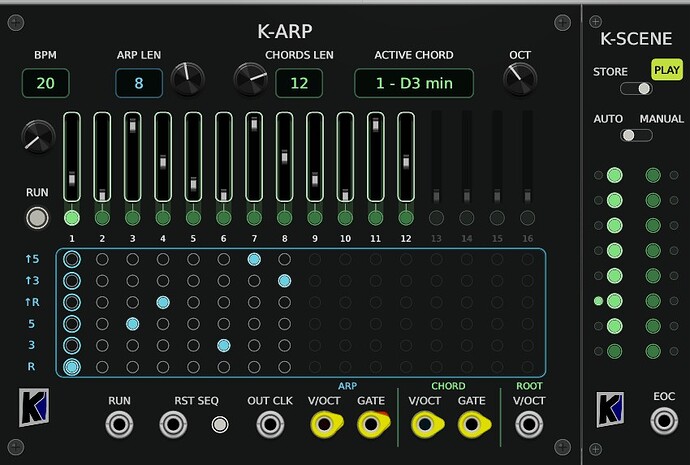The height and width of the screenshot is (465, 690).
Task: Click the BPM value display 20
Action: tap(45, 83)
